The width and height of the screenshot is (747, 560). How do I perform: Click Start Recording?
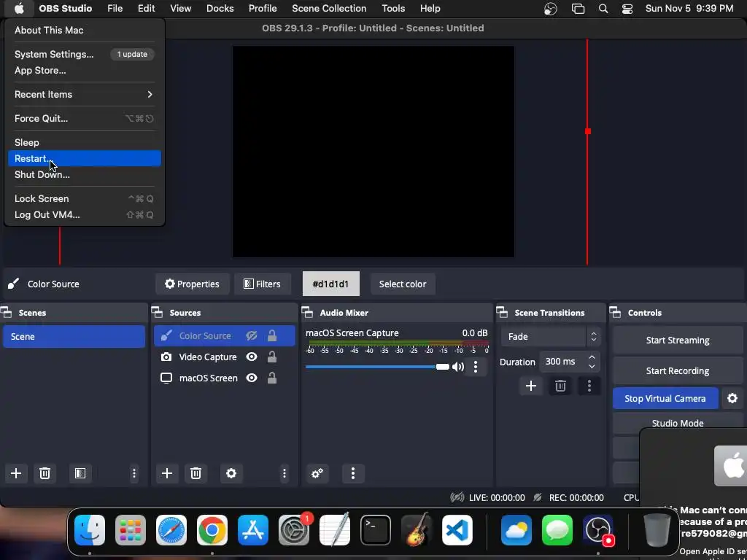tap(678, 371)
